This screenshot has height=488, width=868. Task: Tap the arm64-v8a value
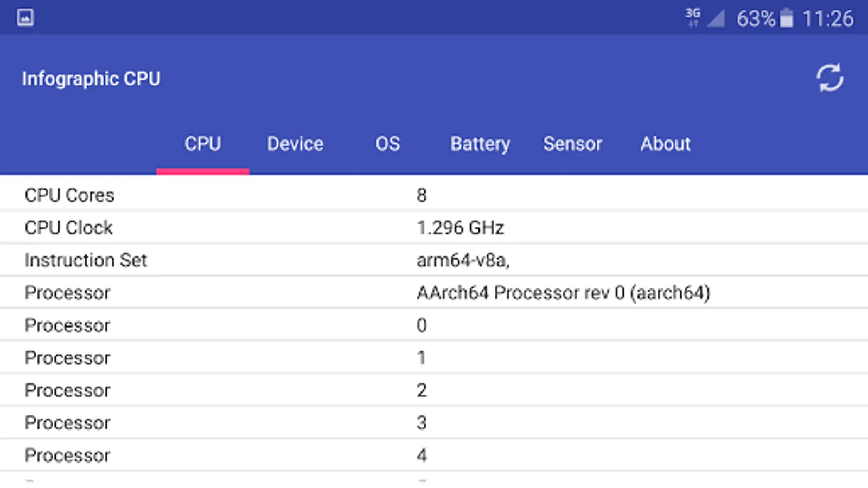463,260
